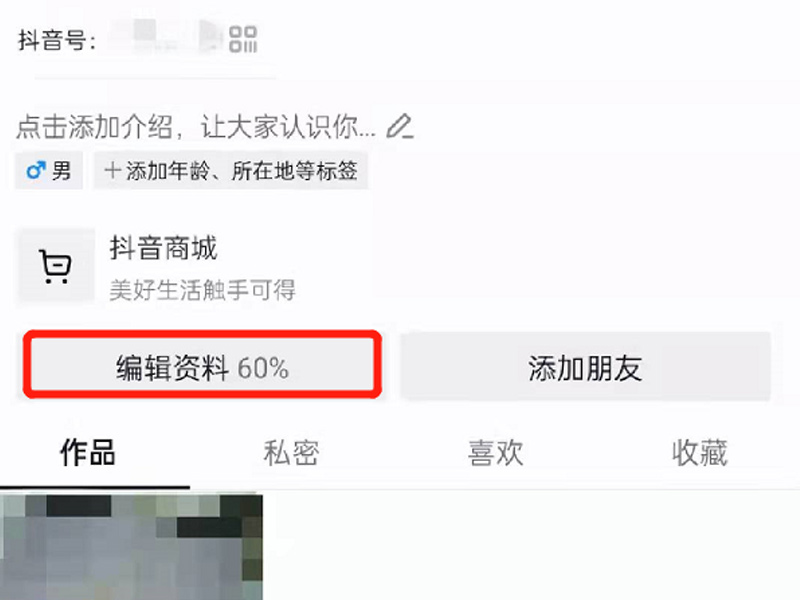Switch to the 私密 tab
The height and width of the screenshot is (600, 800).
[x=291, y=453]
